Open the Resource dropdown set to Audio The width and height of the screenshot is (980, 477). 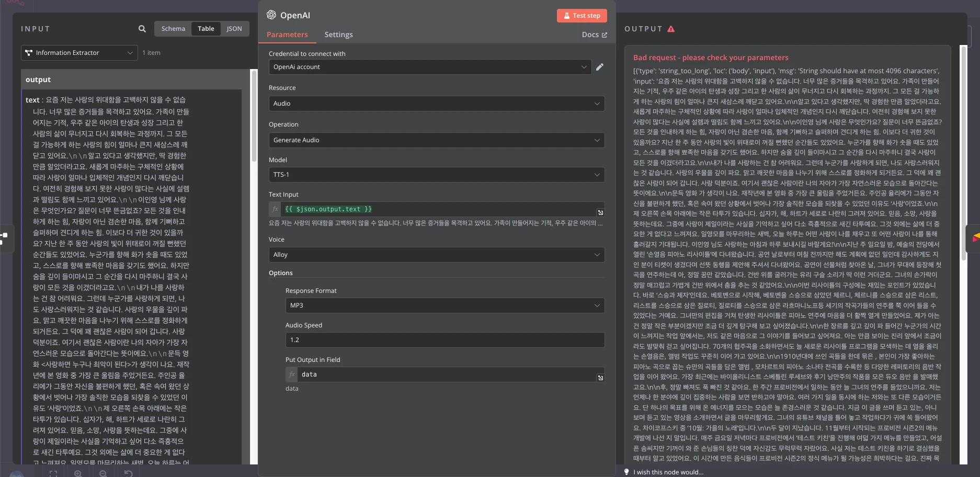point(437,104)
